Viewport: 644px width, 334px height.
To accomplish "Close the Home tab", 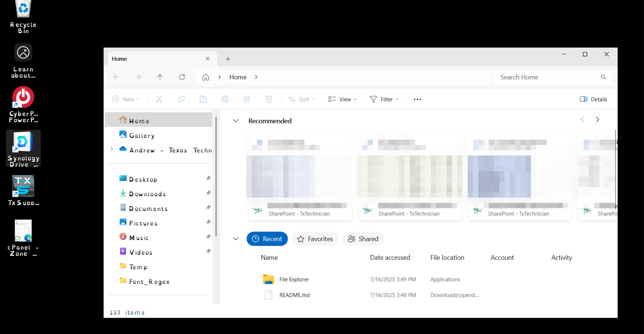I will coord(208,59).
